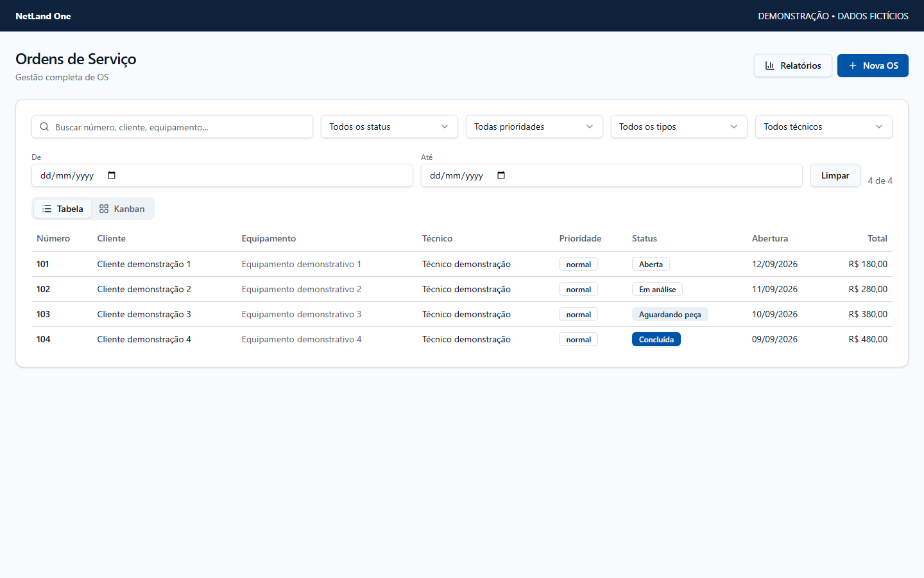
Task: Click the Aguardando peça status badge
Action: tap(670, 314)
